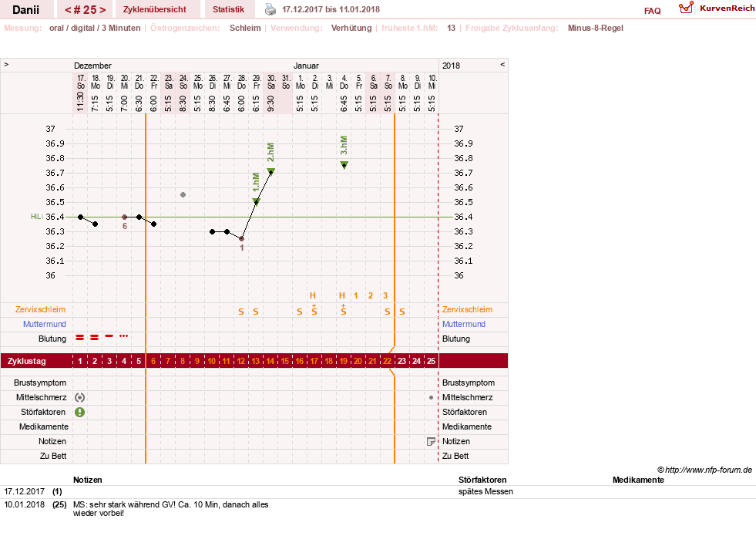This screenshot has height=536, width=756.
Task: Click the 'Schleim' Östrogenzeichen setting
Action: (x=245, y=28)
